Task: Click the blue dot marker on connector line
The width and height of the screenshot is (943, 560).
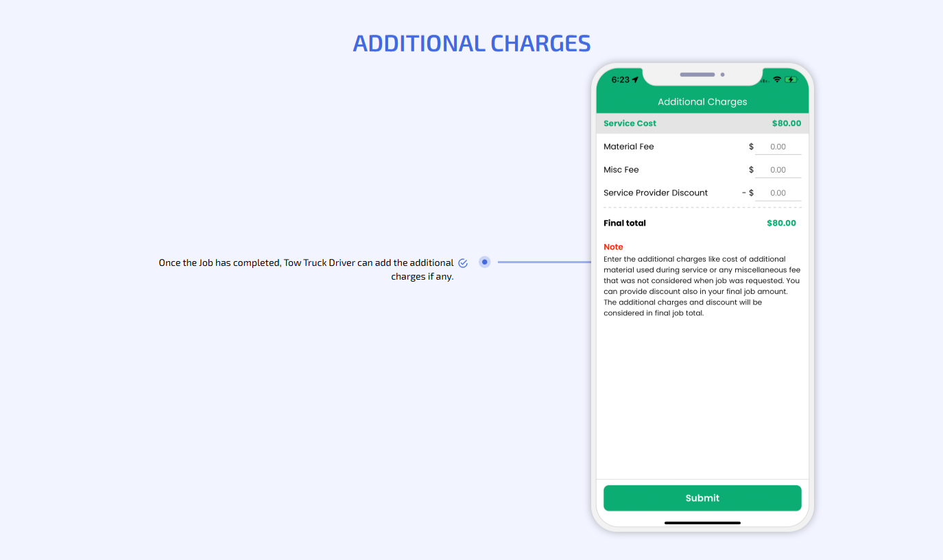Action: pyautogui.click(x=484, y=262)
